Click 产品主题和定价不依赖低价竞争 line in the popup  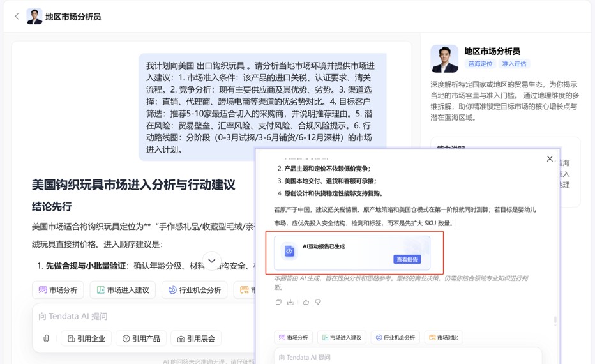point(327,169)
